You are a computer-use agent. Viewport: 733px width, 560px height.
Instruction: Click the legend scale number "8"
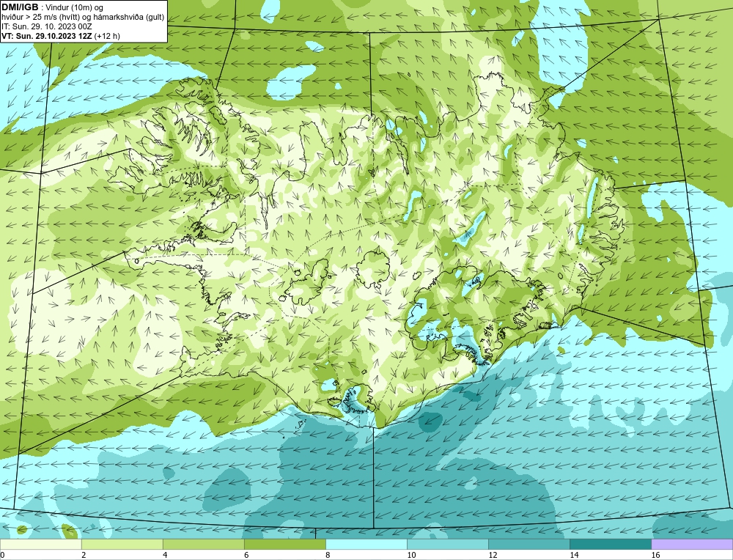click(x=328, y=555)
